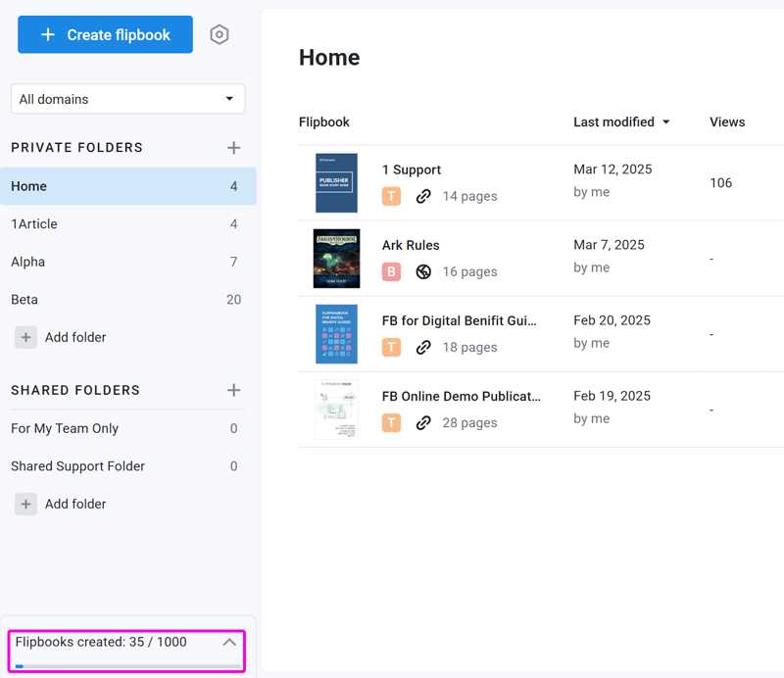
Task: Click the link icon in 1 Support row
Action: [x=423, y=196]
